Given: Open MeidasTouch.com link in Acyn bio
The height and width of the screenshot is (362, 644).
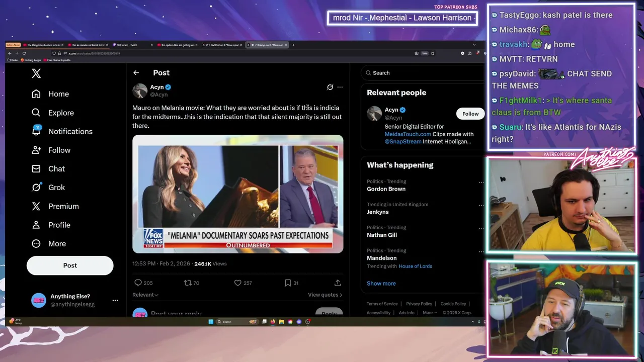Looking at the screenshot, I should point(408,134).
